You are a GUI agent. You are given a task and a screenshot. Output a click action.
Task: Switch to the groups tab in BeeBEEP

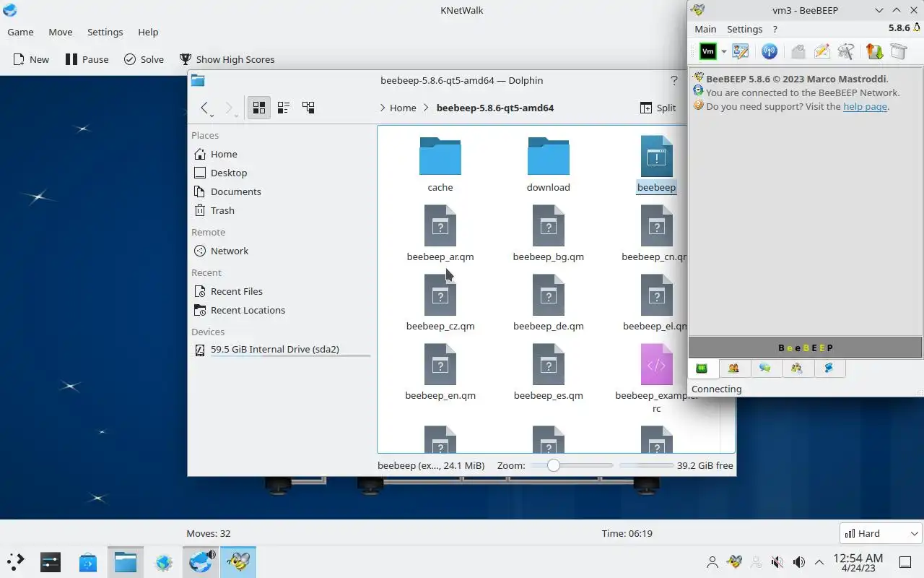[x=797, y=368]
